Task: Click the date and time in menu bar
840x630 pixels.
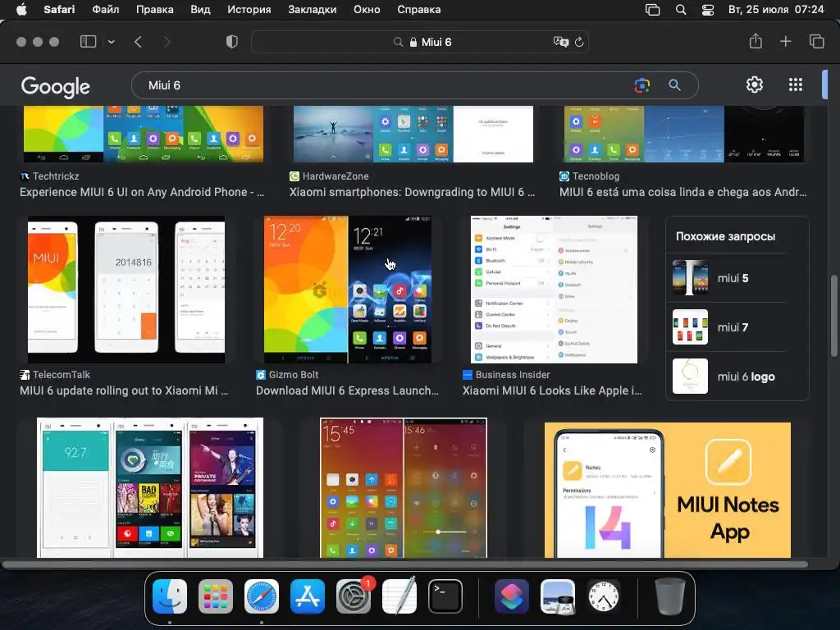Action: [776, 10]
